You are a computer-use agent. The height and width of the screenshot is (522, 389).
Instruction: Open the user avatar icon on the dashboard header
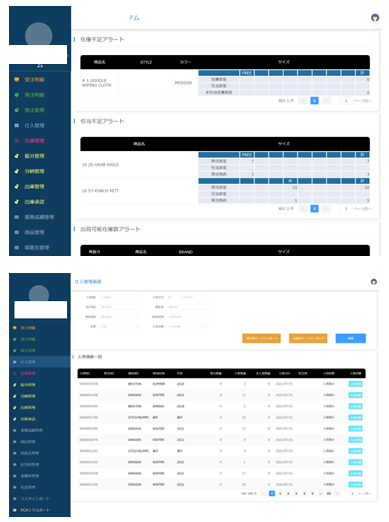375,18
